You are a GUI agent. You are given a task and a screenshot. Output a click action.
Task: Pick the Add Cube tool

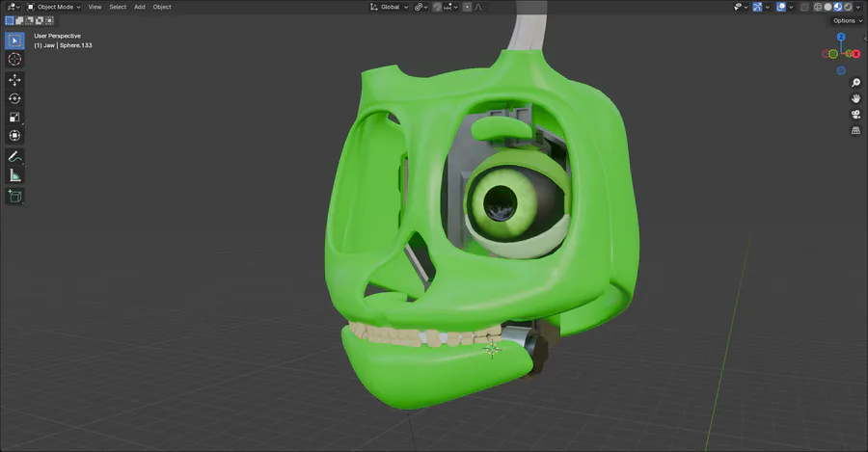[14, 197]
